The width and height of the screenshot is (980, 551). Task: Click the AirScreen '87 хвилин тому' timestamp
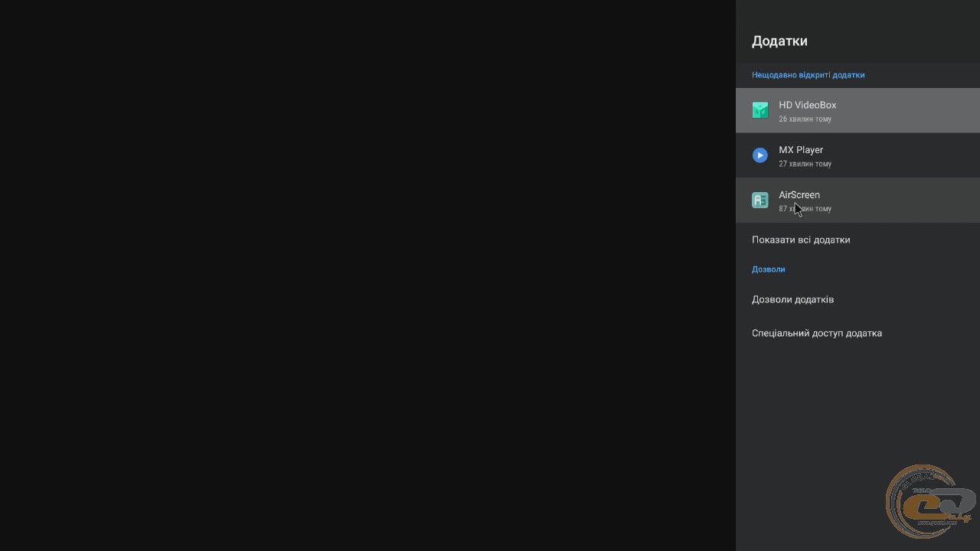click(x=805, y=209)
